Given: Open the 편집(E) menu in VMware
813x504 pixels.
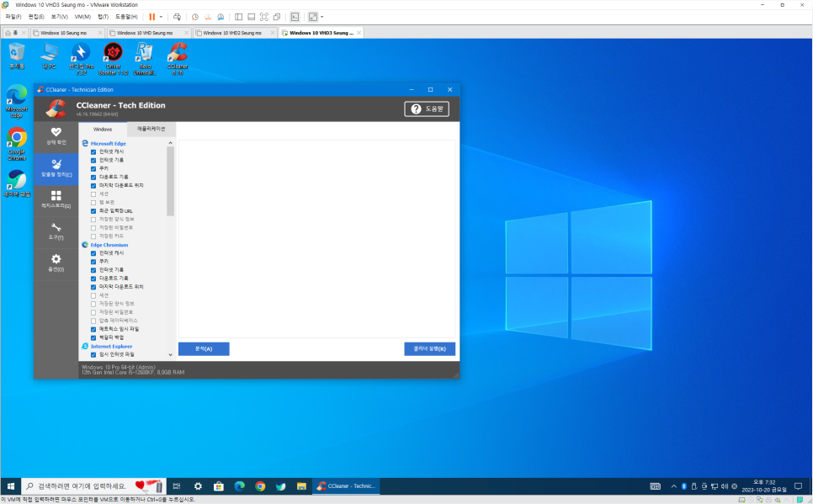Looking at the screenshot, I should (36, 17).
